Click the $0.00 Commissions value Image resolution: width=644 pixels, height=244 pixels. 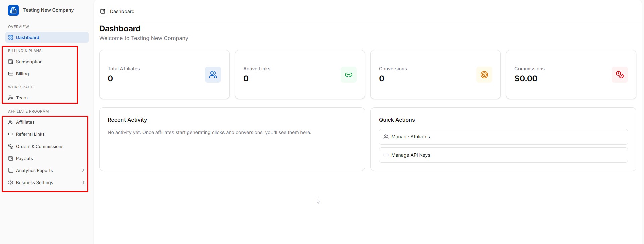(526, 79)
